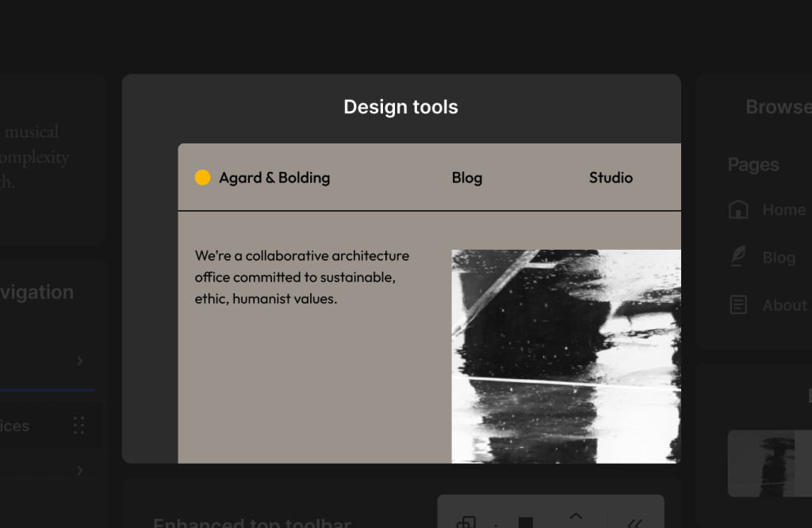This screenshot has width=812, height=528.
Task: Click the Agard & Bolding brand link
Action: [x=275, y=178]
